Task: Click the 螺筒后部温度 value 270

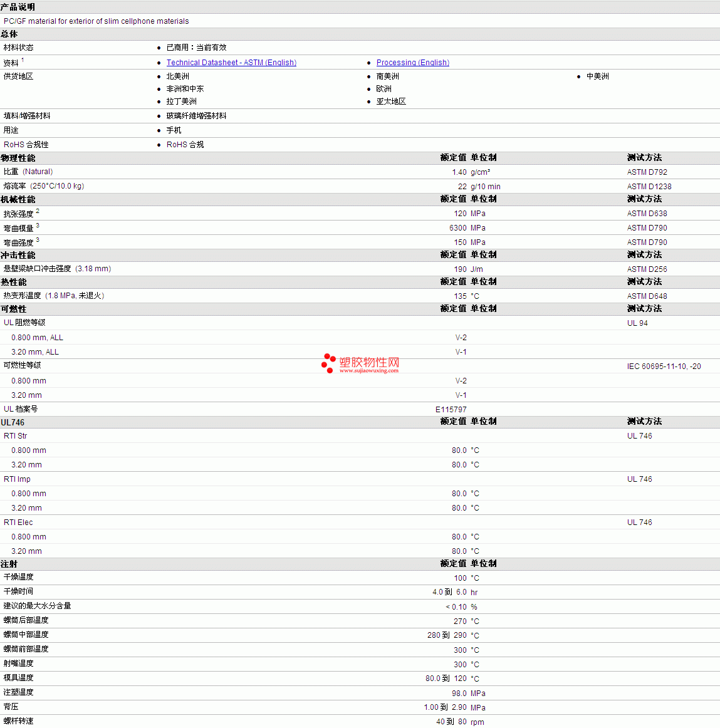Action: pos(461,621)
